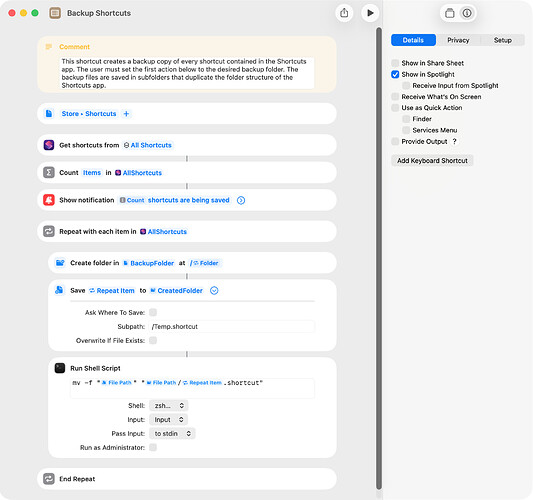Click the CreatedFolder variable token
Viewport: 533px width, 500px height.
(176, 291)
